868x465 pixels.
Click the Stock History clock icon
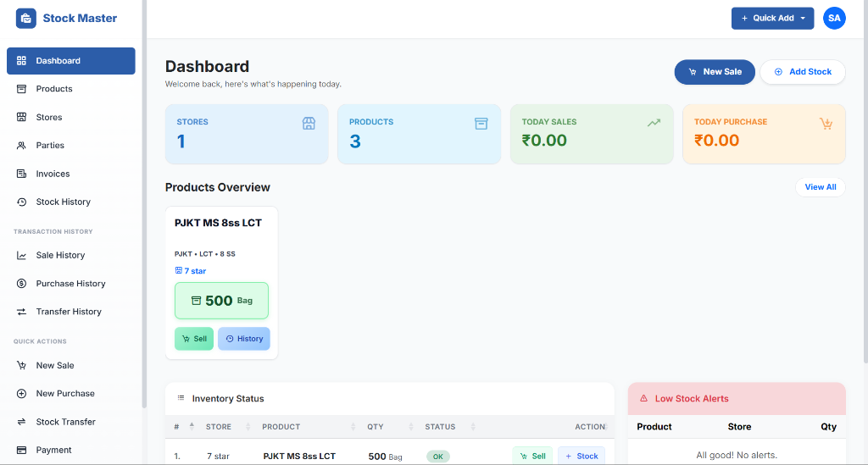click(x=21, y=202)
